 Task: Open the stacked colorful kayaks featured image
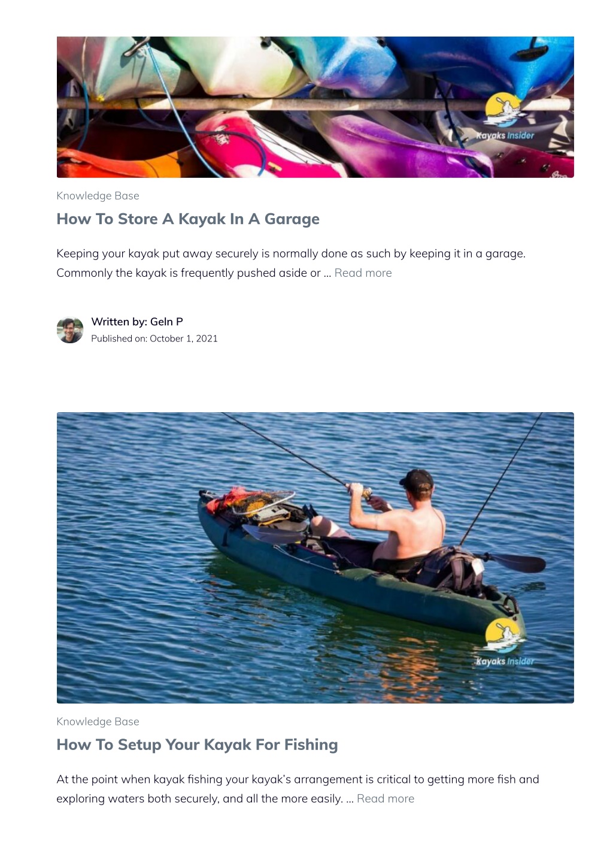tap(315, 107)
